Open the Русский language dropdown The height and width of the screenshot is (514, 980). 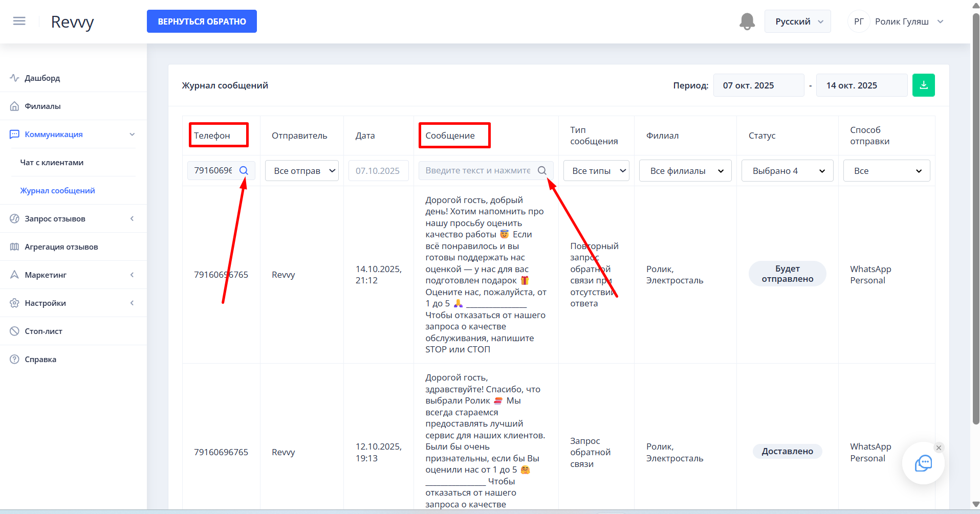pos(797,21)
